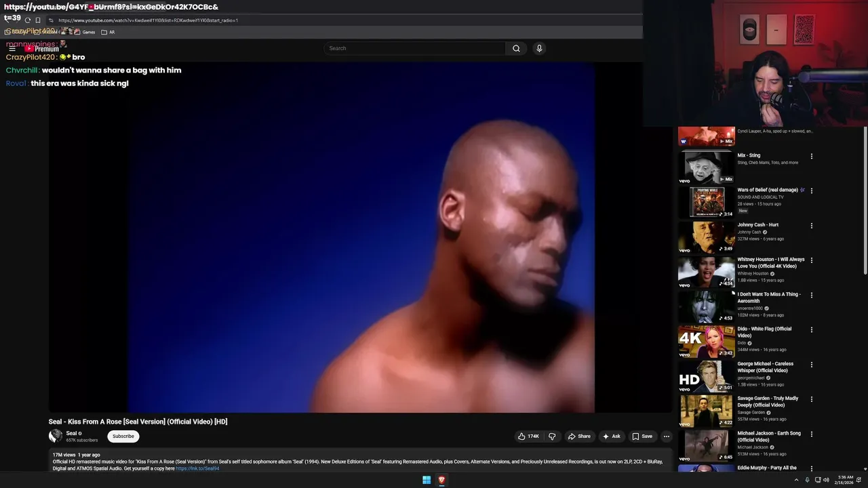
Task: Open the Games bookmarks folder
Action: [x=85, y=32]
